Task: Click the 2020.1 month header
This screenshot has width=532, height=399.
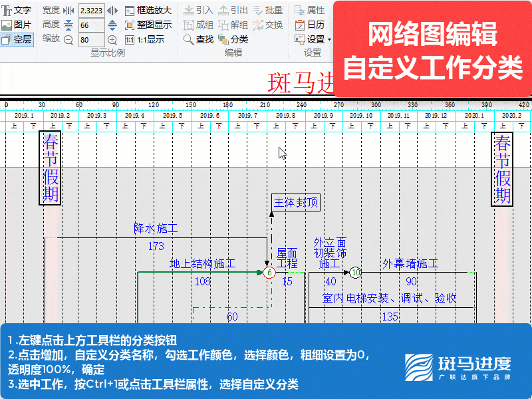Action: [474, 116]
